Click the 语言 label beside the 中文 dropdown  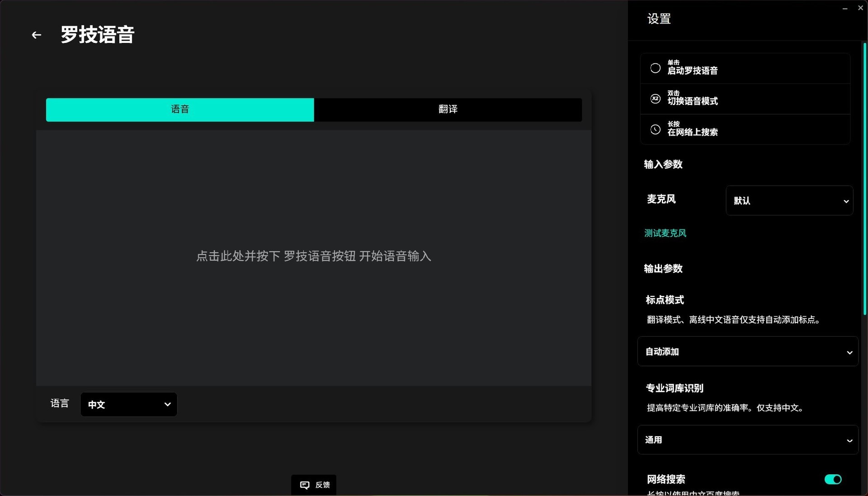(60, 403)
